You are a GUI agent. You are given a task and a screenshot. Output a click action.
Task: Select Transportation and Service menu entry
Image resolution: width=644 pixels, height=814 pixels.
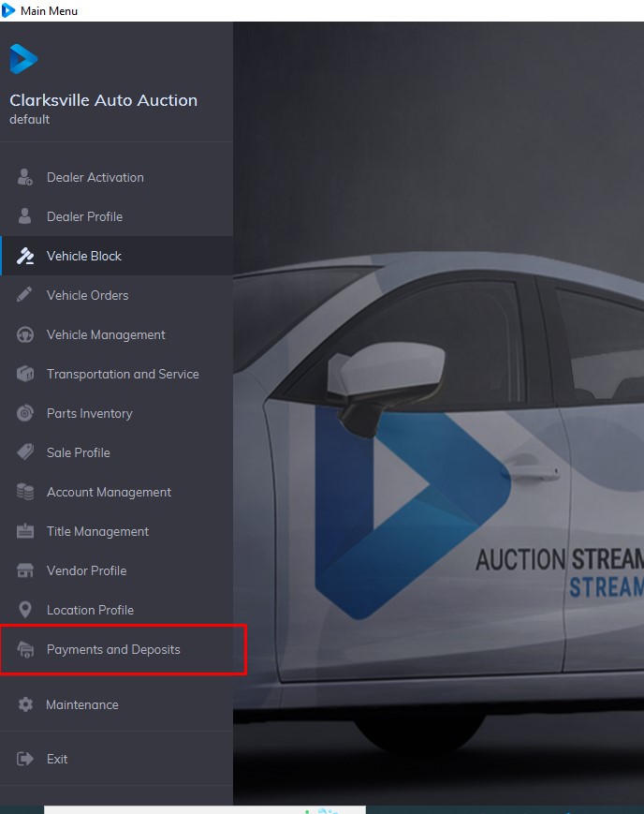click(123, 374)
